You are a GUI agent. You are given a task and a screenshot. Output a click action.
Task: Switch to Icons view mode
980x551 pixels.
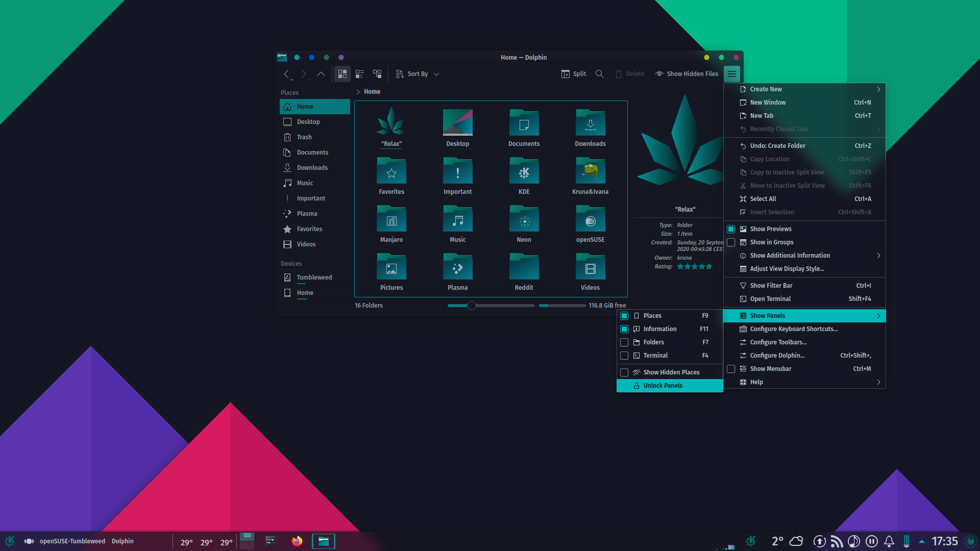click(342, 74)
